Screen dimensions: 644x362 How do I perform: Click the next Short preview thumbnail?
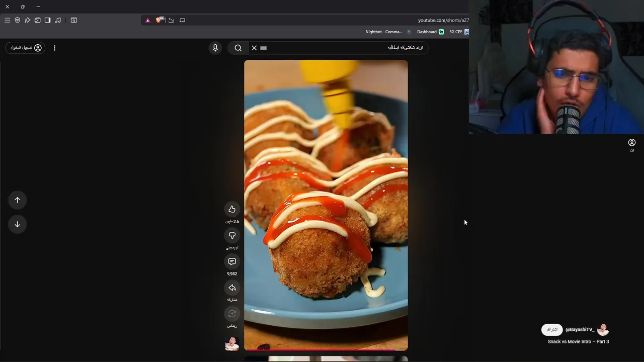click(326, 359)
